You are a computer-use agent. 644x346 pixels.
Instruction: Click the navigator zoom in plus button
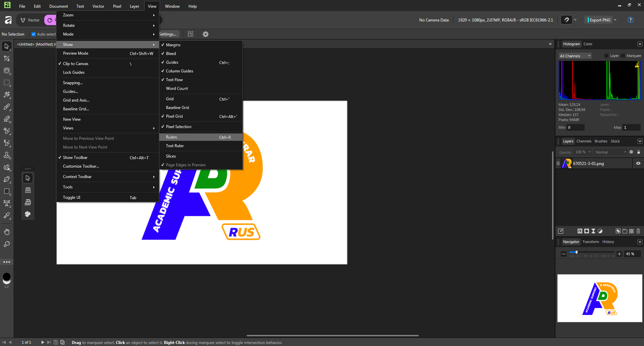[620, 254]
